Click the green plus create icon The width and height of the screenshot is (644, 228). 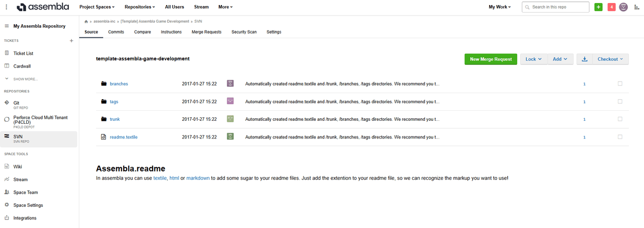tap(598, 7)
